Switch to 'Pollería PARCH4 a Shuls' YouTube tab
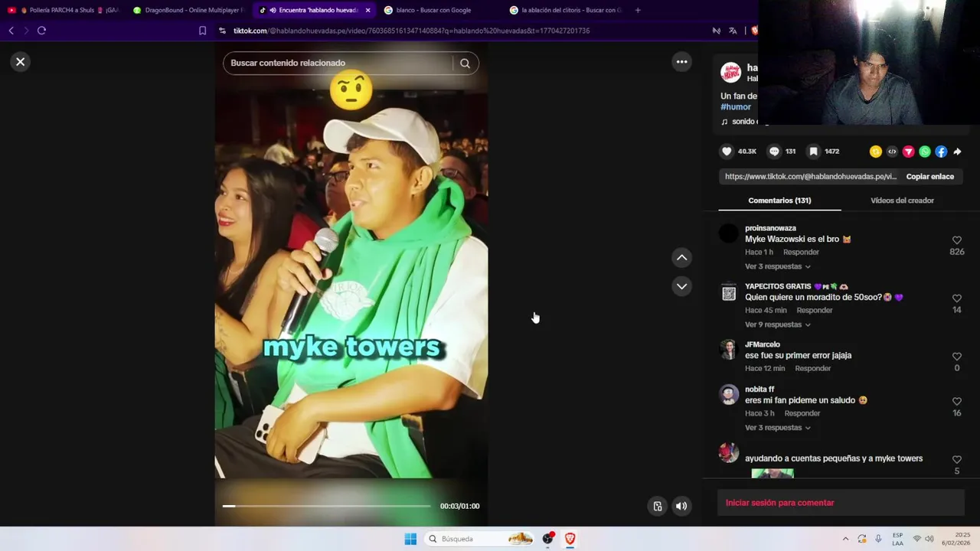Screen dimensions: 980x551 click(x=63, y=10)
